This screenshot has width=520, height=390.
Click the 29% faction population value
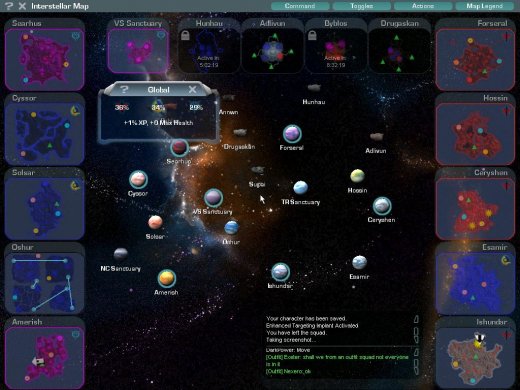[196, 107]
